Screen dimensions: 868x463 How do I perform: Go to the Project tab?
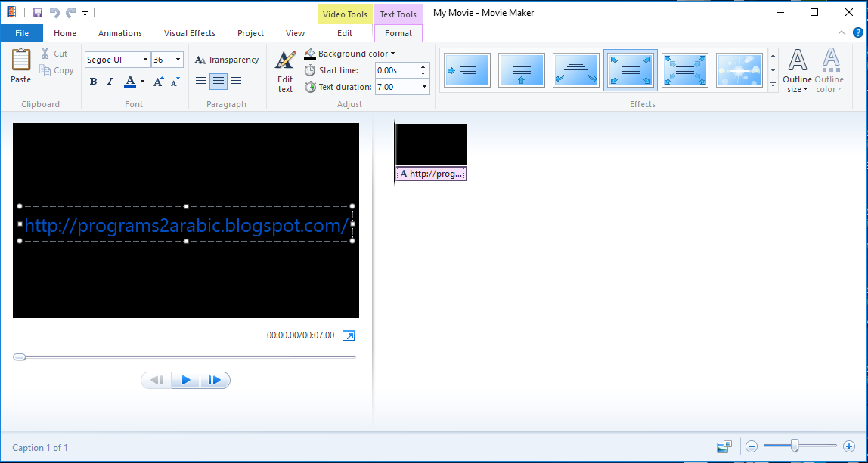coord(250,33)
